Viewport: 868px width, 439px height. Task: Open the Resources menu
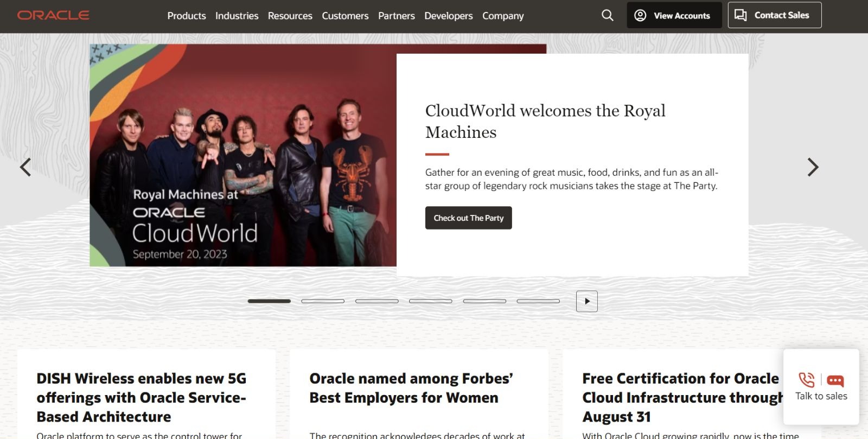pyautogui.click(x=290, y=16)
